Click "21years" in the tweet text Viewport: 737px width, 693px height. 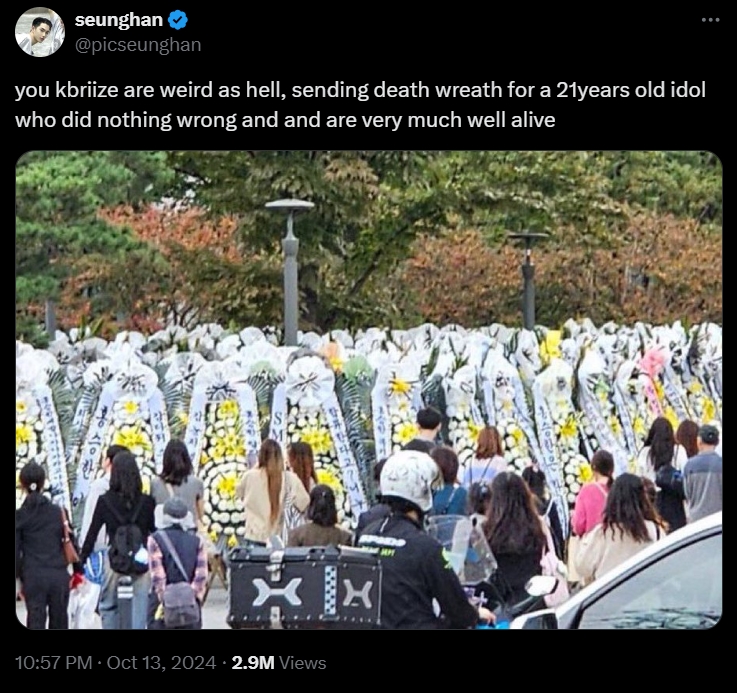click(593, 90)
